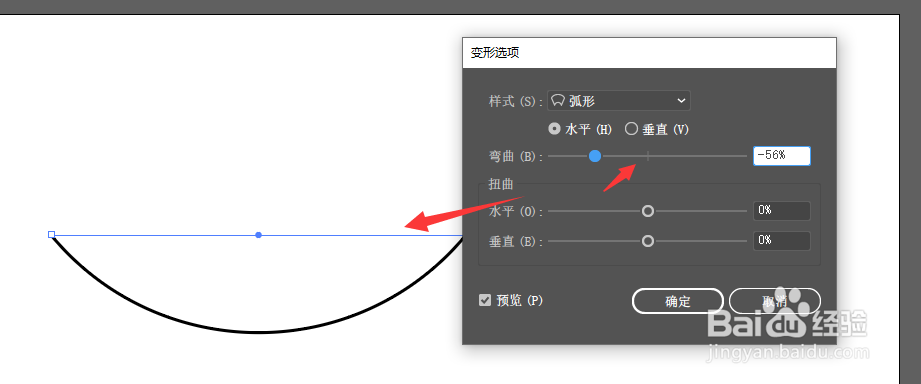Click the 扭曲 水平 (O) distortion slider handle
This screenshot has width=921, height=384.
pos(647,211)
